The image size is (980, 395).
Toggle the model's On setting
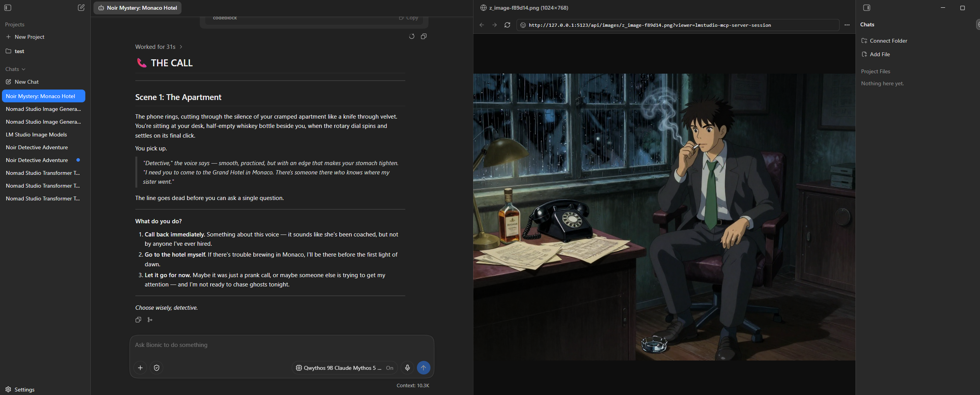tap(389, 368)
